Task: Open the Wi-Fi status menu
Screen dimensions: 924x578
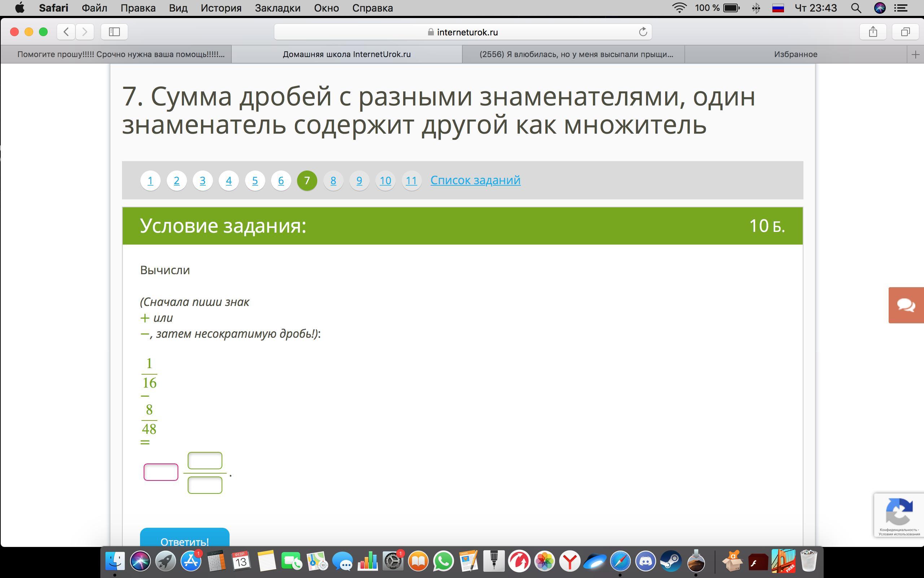Action: click(x=679, y=8)
